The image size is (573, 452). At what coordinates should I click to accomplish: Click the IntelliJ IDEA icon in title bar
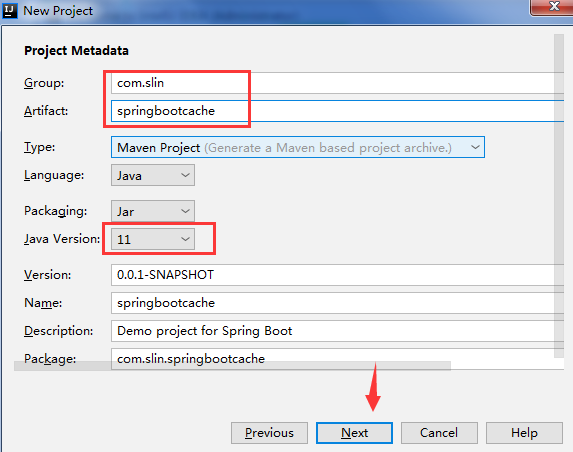(10, 11)
